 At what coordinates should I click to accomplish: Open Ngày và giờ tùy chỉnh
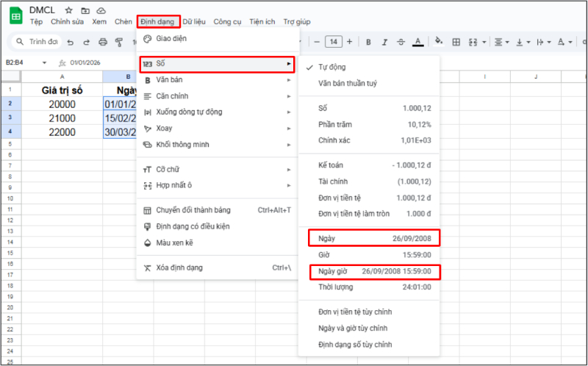coord(369,329)
